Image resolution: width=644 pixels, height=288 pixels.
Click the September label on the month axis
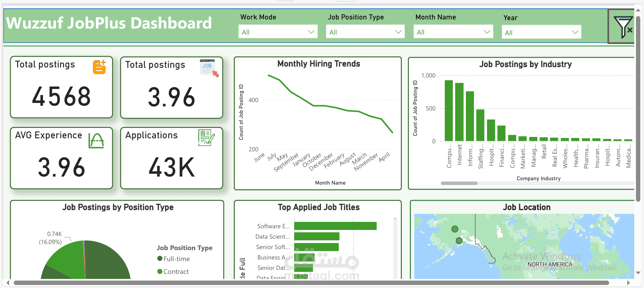click(x=286, y=162)
